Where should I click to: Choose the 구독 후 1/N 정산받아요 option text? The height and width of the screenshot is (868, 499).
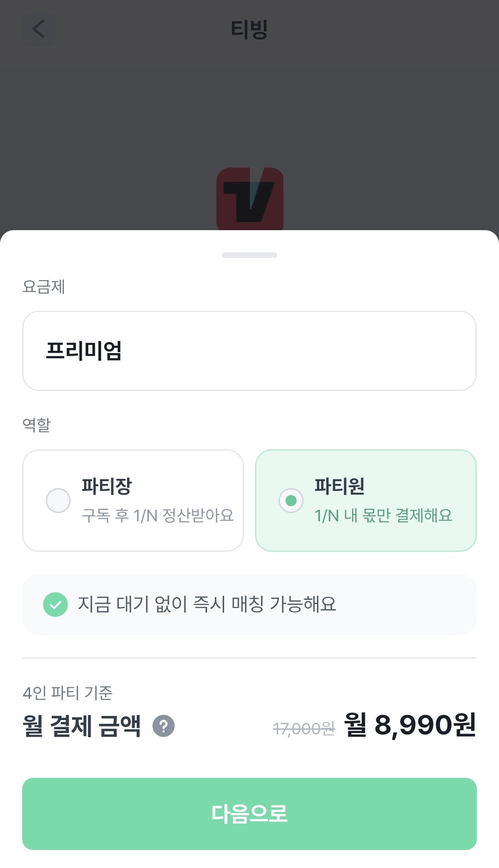point(158,515)
